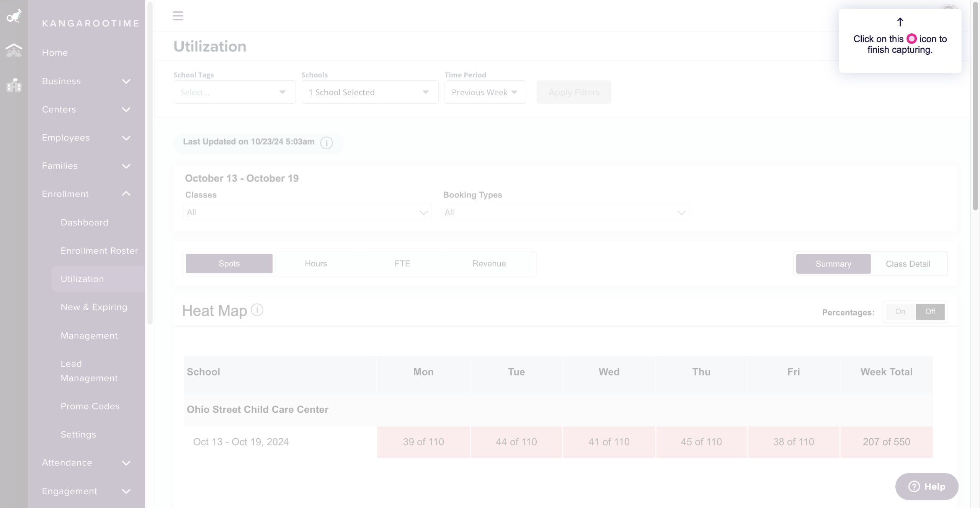Switch to the Revenue tab
980x508 pixels.
(489, 263)
